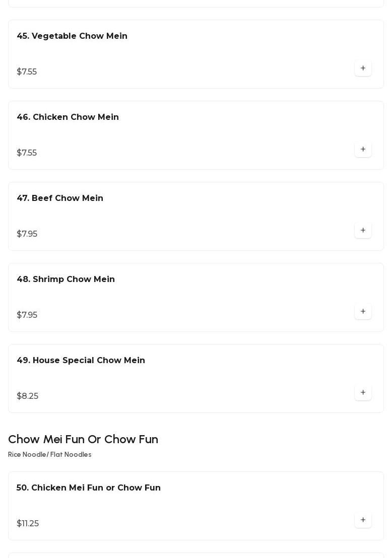Add Beef Chow Mein using plus button
The height and width of the screenshot is (558, 392).
pyautogui.click(x=363, y=231)
